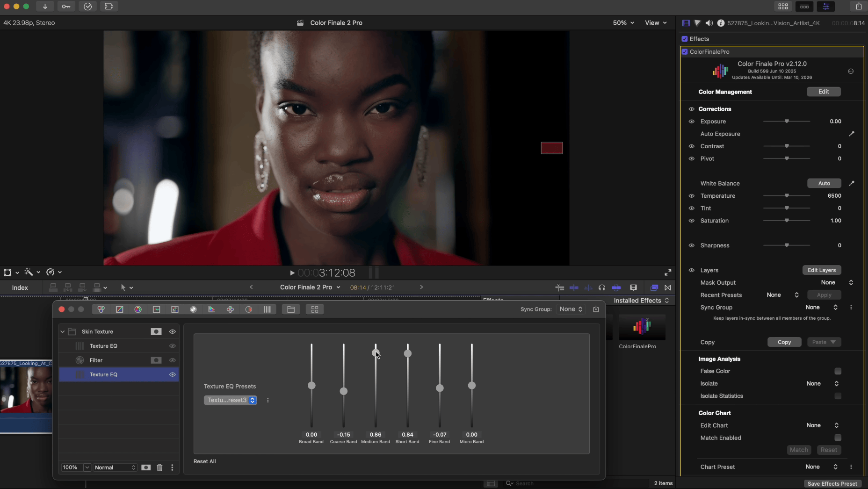
Task: Collapse the Skin Texture group
Action: point(63,332)
